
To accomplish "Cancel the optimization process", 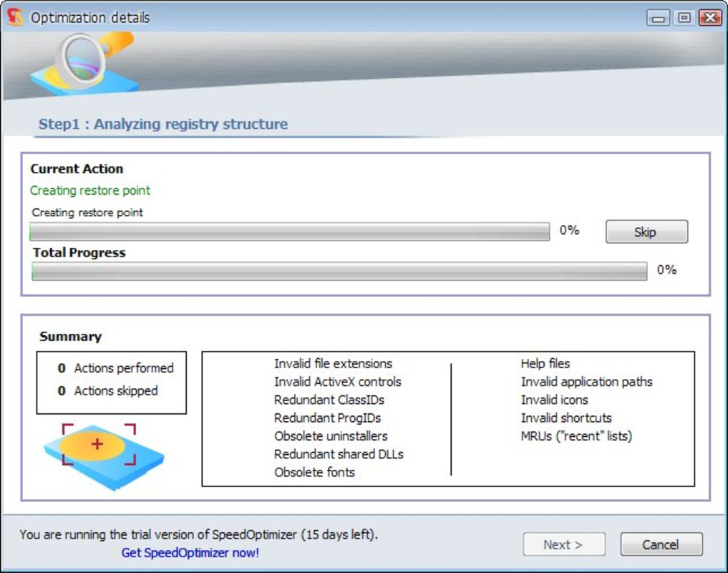I will (661, 544).
